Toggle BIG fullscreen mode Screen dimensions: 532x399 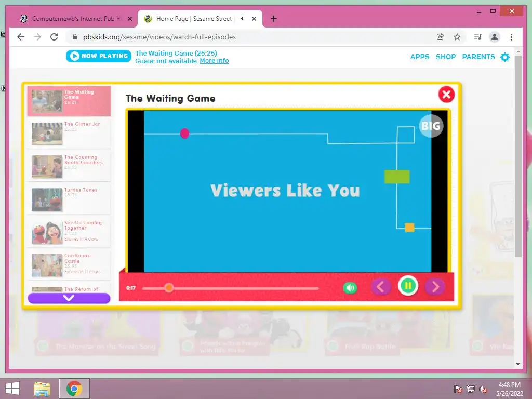[x=431, y=126]
